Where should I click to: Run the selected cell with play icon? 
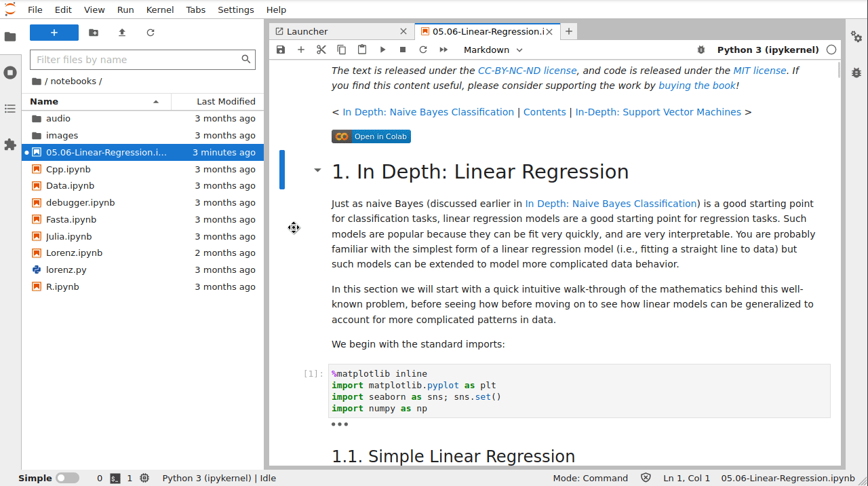382,50
